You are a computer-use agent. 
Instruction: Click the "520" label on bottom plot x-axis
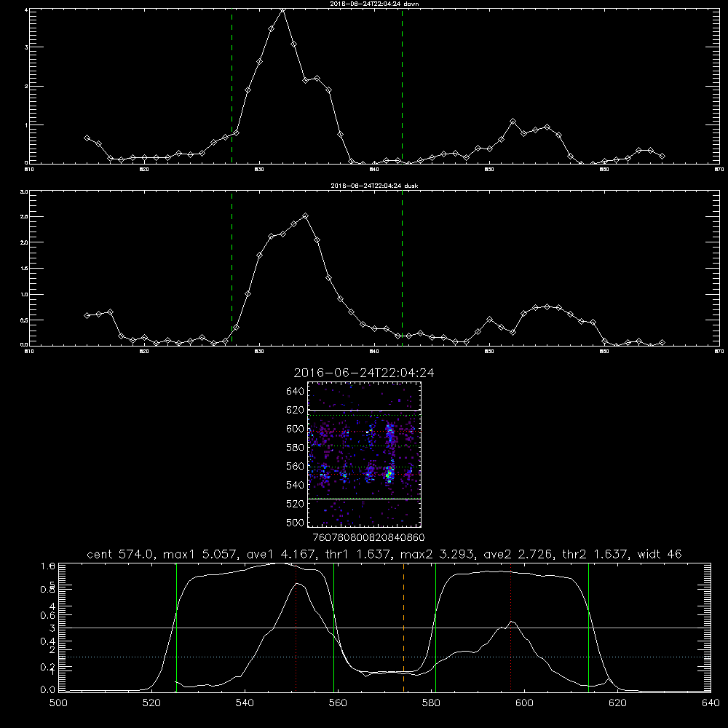point(151,703)
